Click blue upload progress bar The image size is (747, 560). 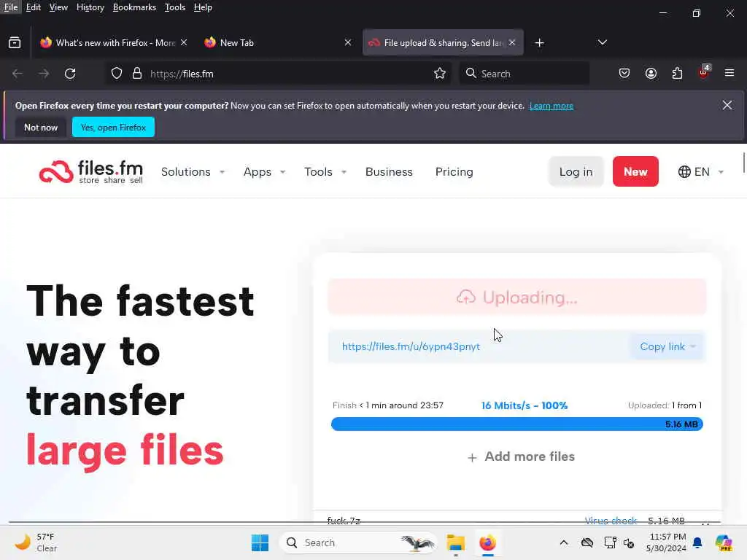[x=517, y=424]
